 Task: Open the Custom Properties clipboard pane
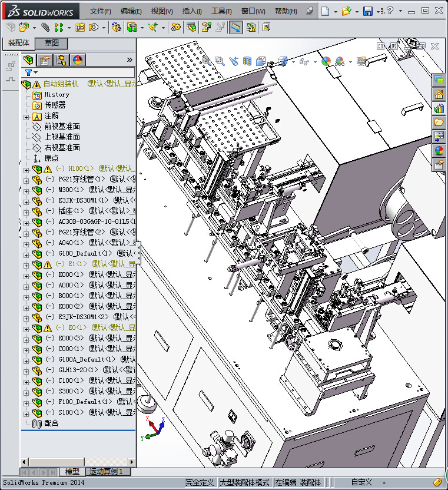pos(439,165)
